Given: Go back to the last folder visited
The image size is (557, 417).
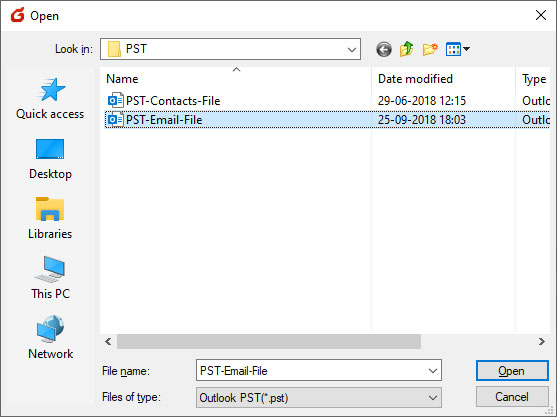Looking at the screenshot, I should coord(384,49).
